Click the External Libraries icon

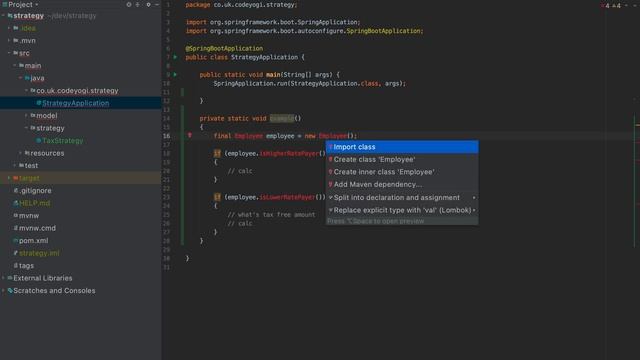click(10, 278)
